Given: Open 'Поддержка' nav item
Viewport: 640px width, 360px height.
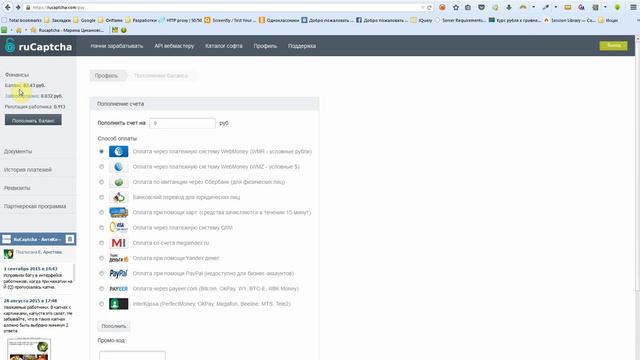Looking at the screenshot, I should 302,46.
